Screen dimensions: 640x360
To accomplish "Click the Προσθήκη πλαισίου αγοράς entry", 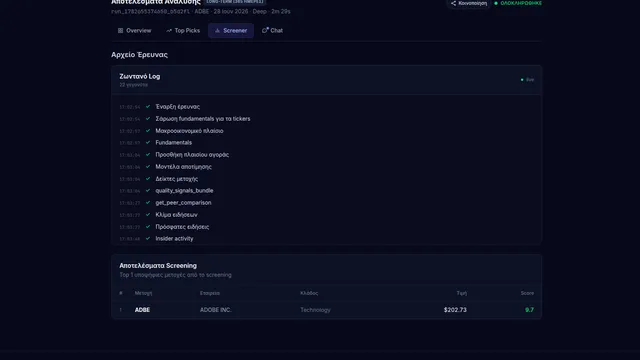I will (x=192, y=155).
